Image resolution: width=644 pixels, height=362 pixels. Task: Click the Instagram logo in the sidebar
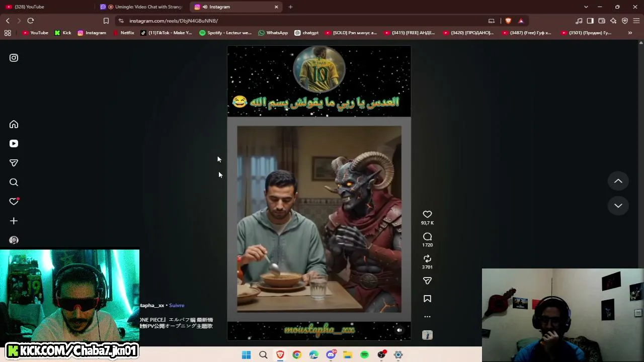[14, 58]
